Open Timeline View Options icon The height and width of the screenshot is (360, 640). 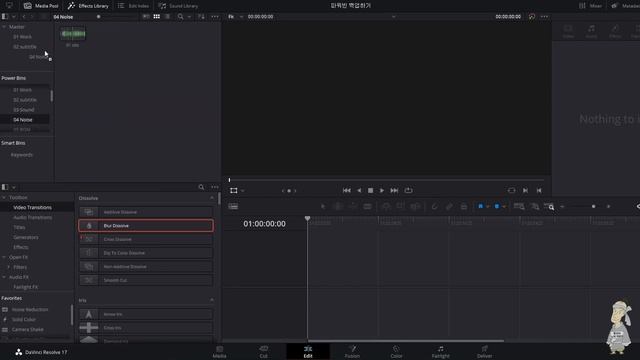click(x=233, y=207)
